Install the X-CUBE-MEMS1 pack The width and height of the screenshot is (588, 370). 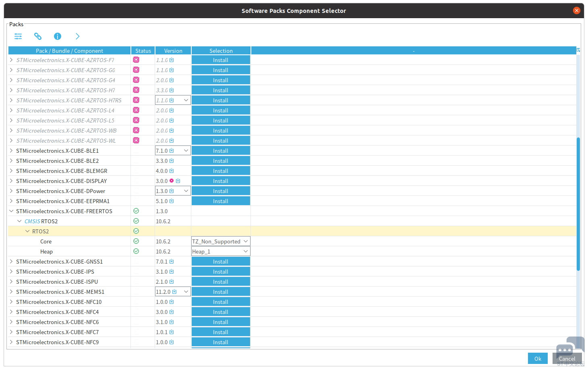tap(221, 291)
